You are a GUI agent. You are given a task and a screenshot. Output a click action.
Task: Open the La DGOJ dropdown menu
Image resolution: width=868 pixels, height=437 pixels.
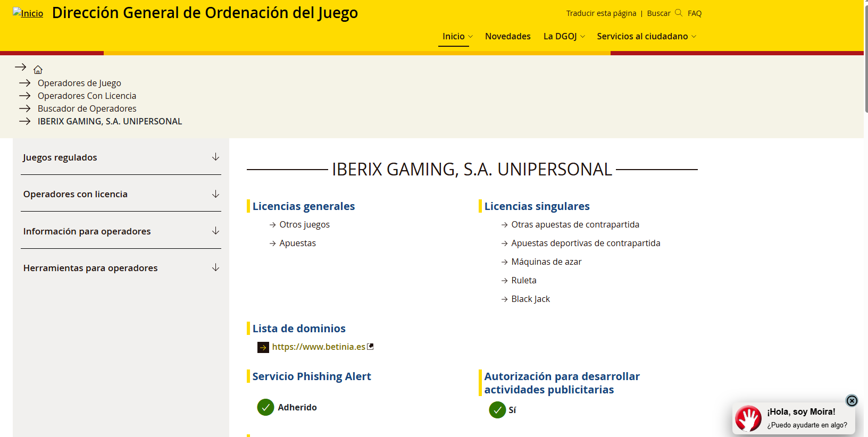click(x=564, y=36)
